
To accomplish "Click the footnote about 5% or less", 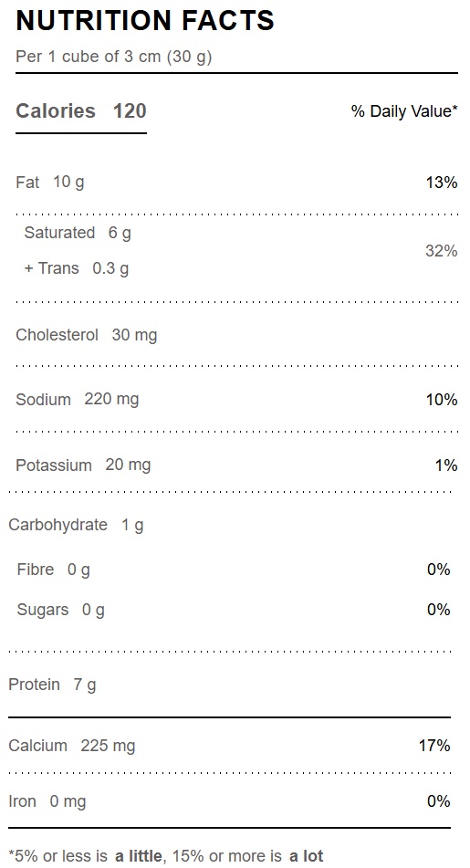I will (166, 856).
